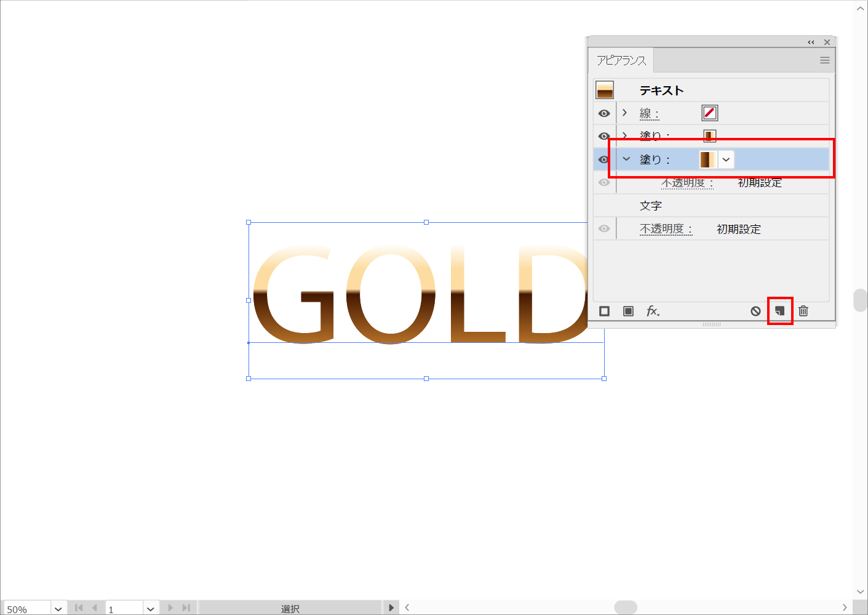Click the 文字 characters row
Viewport: 868px width, 615px height.
[651, 206]
